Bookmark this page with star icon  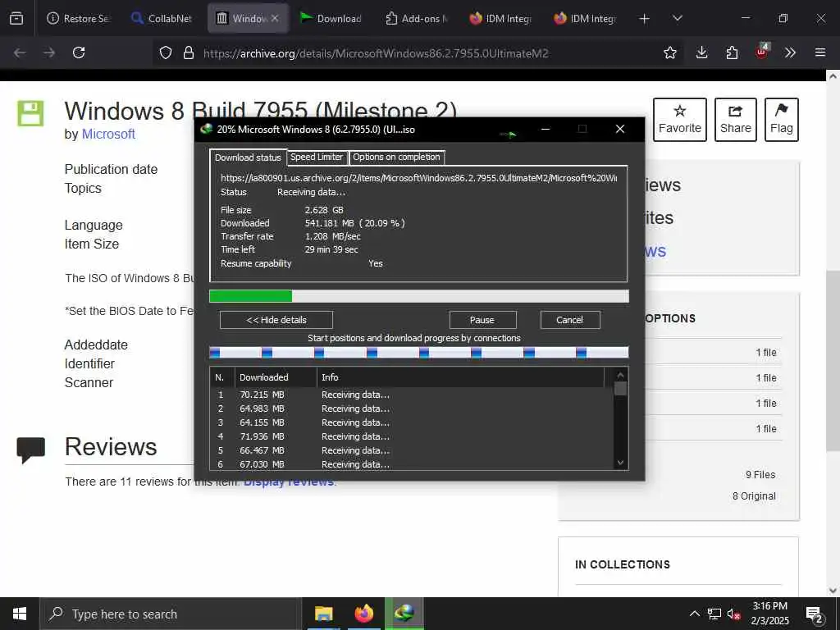[669, 52]
